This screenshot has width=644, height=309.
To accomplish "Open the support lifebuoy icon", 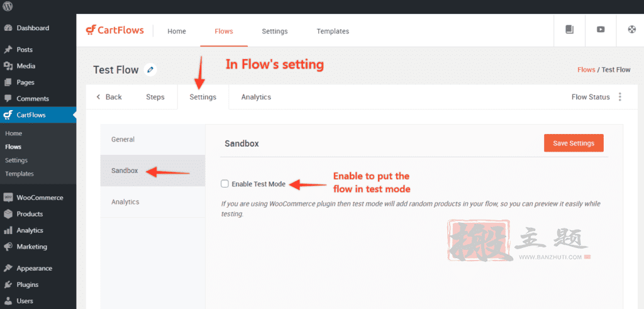I will 631,30.
